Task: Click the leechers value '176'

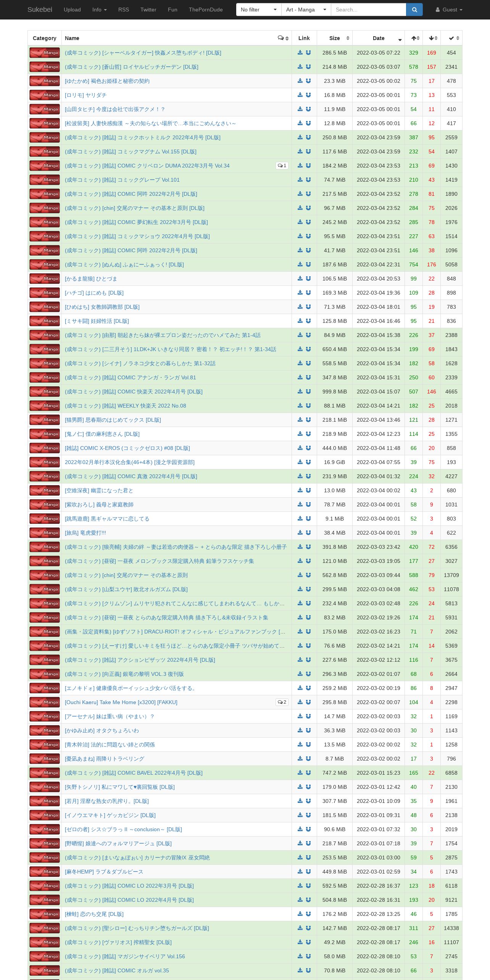Action: coord(432,264)
